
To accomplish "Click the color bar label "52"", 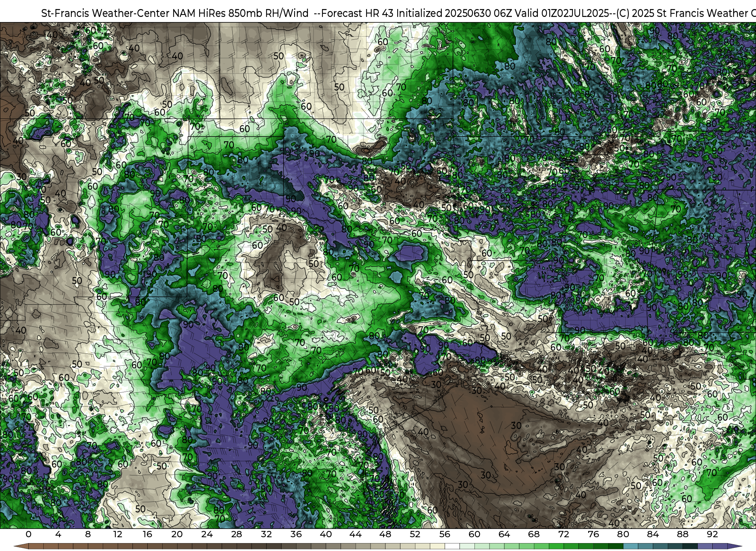I will tap(415, 534).
